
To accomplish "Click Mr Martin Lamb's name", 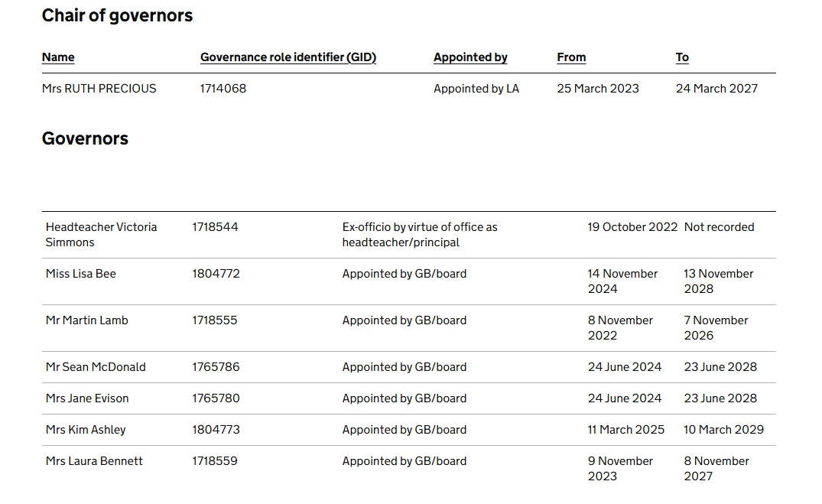I will (x=87, y=320).
